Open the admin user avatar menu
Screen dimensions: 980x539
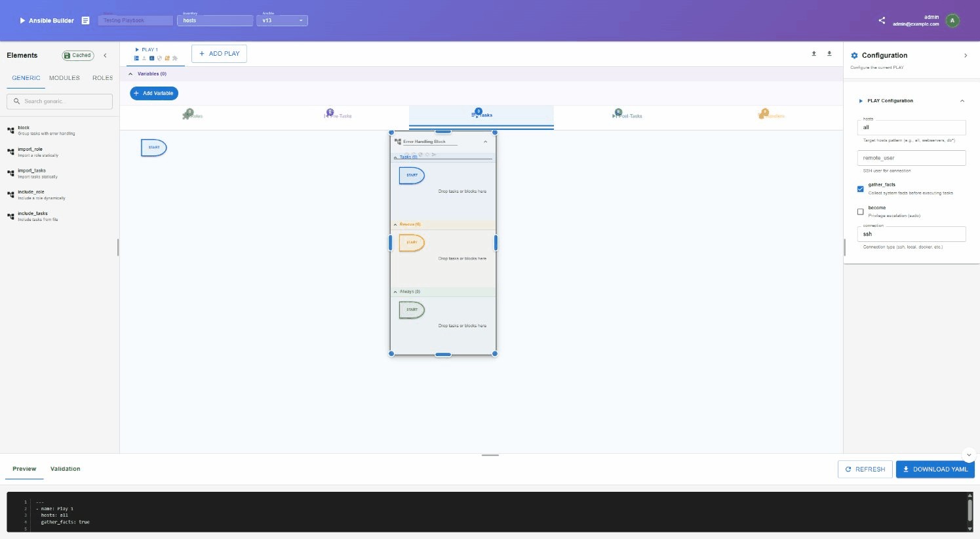[x=952, y=20]
